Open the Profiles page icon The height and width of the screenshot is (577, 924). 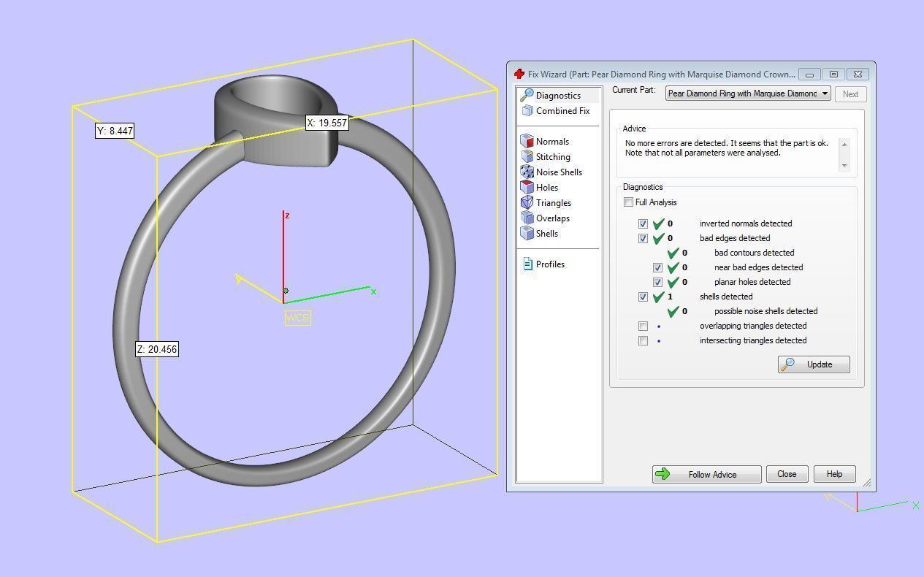coord(527,264)
